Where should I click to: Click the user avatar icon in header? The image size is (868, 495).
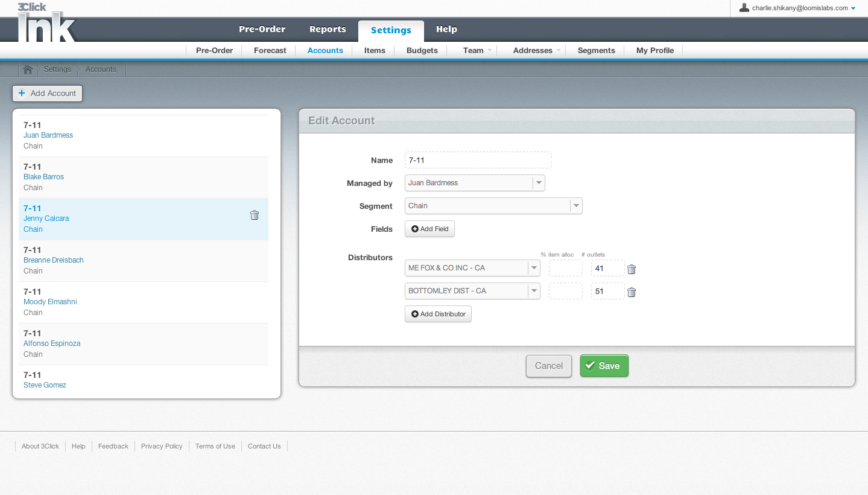click(744, 8)
